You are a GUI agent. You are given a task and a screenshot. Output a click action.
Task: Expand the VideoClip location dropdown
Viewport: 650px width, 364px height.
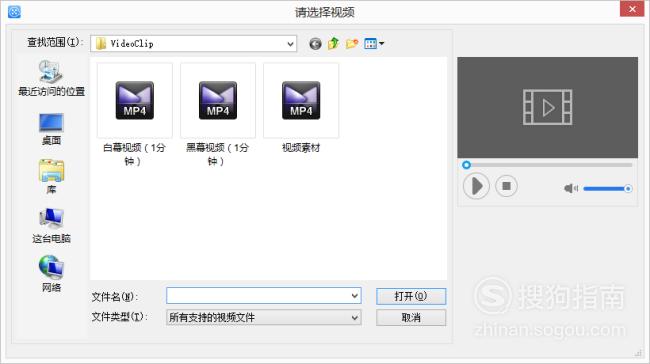tap(290, 44)
